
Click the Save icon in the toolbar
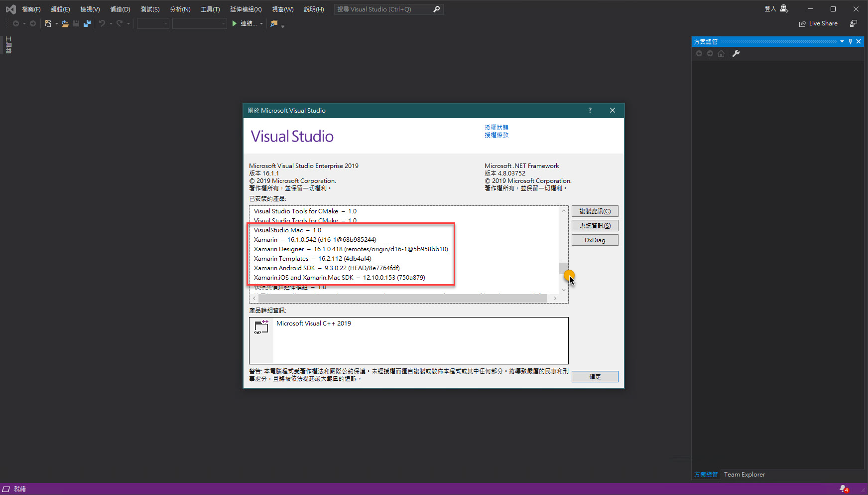76,23
